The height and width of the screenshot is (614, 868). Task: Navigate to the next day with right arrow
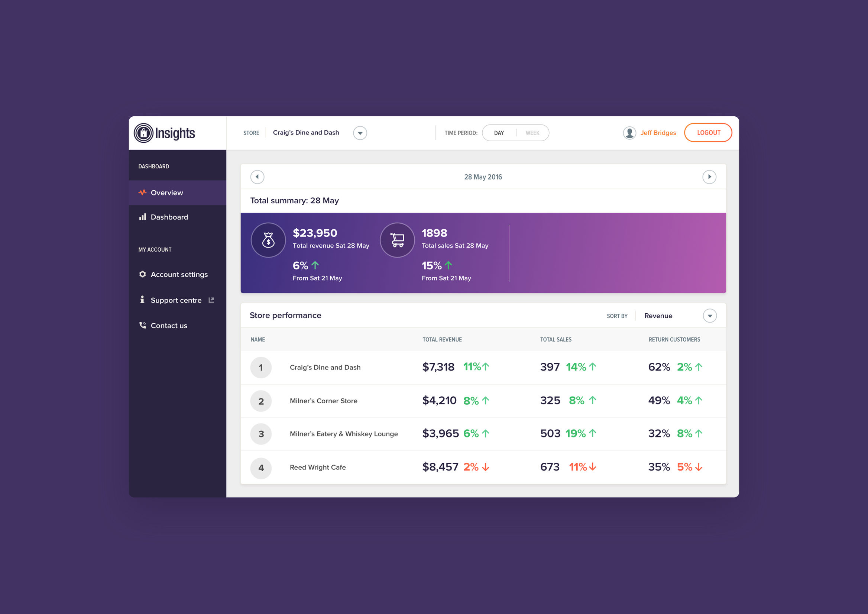coord(710,177)
